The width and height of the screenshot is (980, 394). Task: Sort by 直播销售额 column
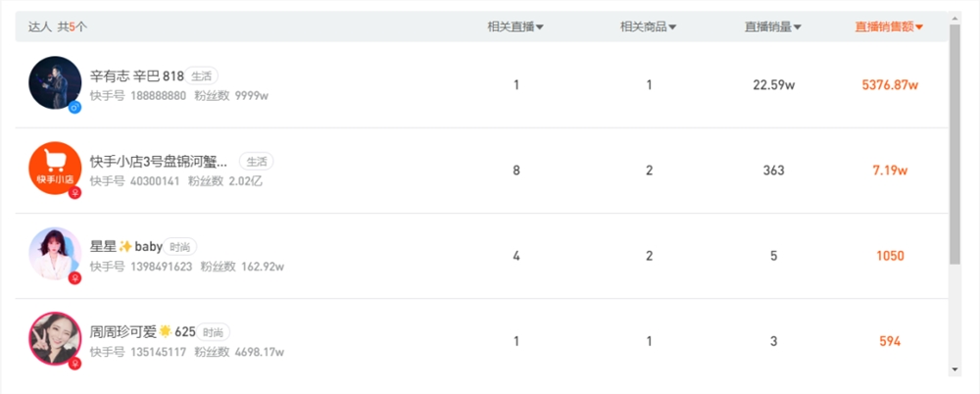pyautogui.click(x=889, y=27)
